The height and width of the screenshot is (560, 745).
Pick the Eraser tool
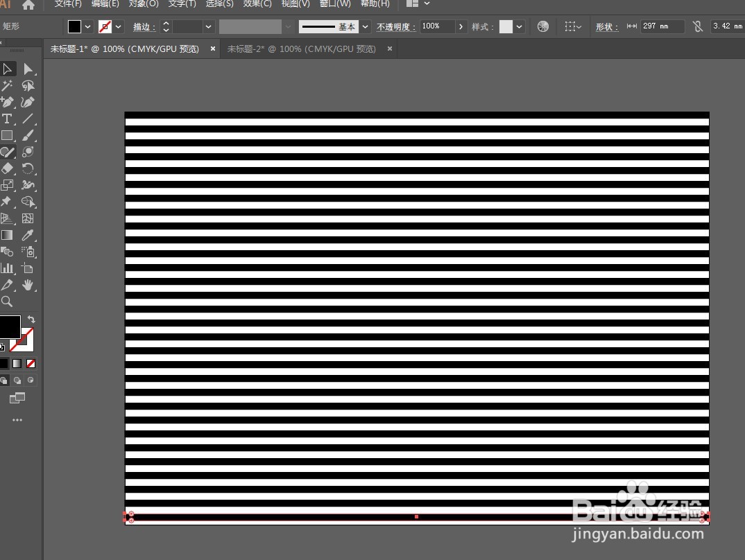7,168
